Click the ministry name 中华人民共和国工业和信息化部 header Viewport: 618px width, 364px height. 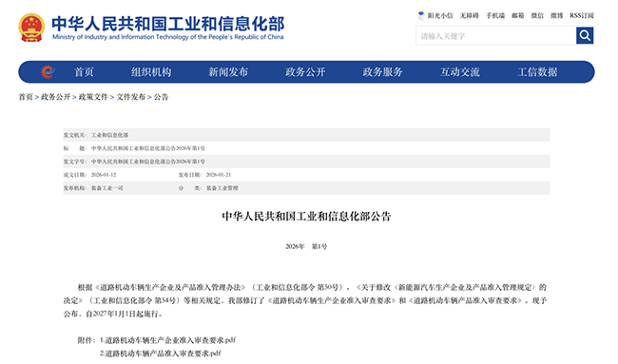[168, 24]
